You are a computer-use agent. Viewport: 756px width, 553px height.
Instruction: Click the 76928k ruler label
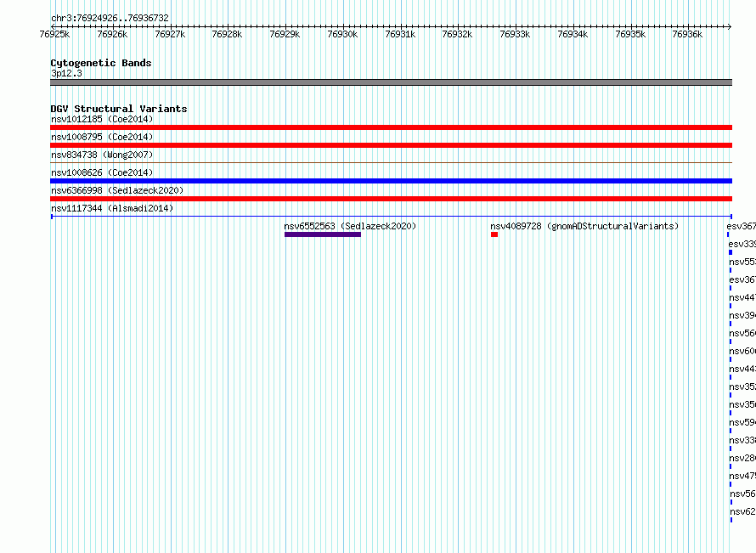pyautogui.click(x=227, y=34)
